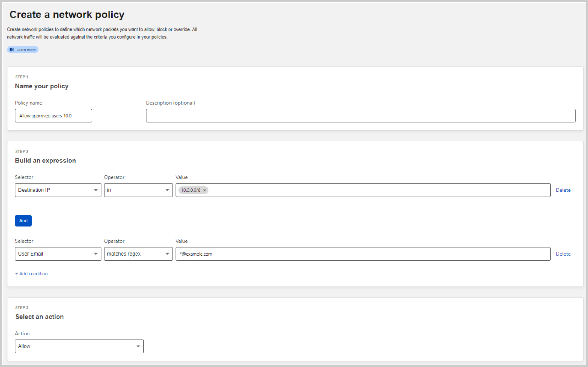588x367 pixels.
Task: Click the Allow dropdown caret icon
Action: pos(138,346)
